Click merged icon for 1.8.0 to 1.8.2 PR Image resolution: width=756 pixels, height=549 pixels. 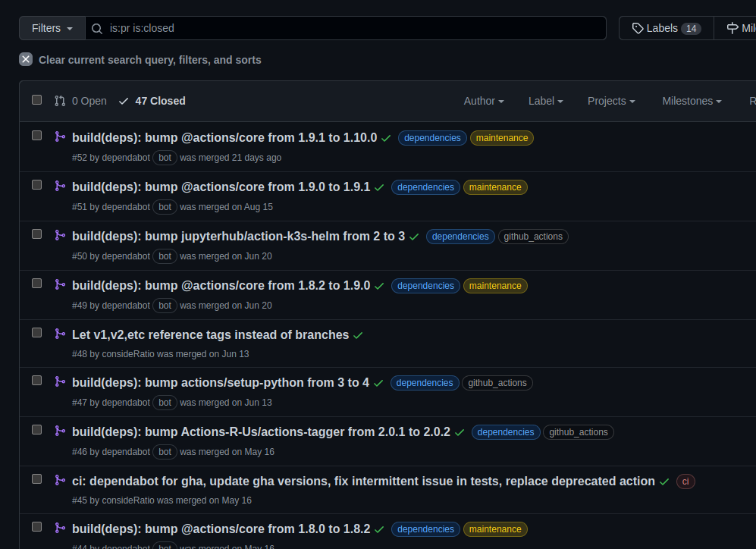tap(60, 529)
